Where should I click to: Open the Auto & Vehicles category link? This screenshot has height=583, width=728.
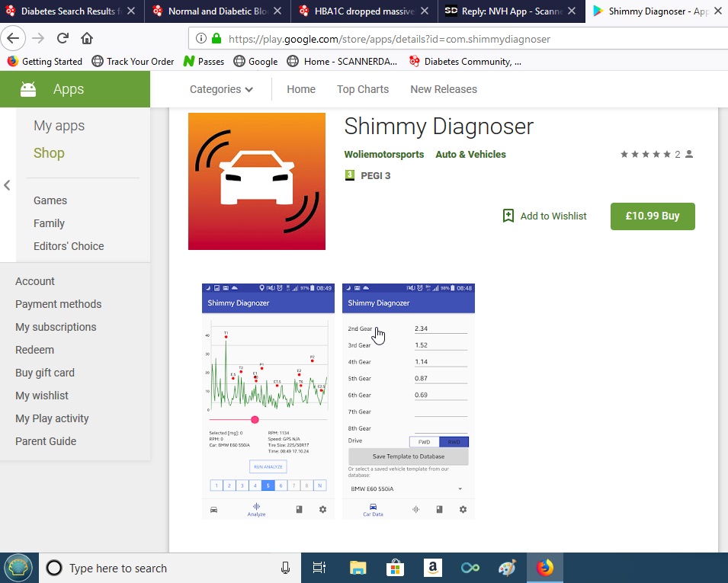pyautogui.click(x=470, y=155)
